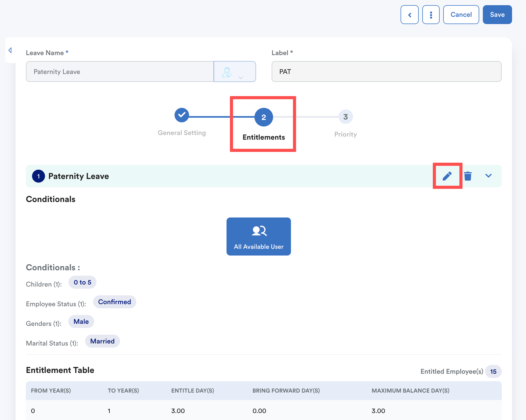Image resolution: width=526 pixels, height=420 pixels.
Task: Click the Male gender chip
Action: tap(81, 321)
